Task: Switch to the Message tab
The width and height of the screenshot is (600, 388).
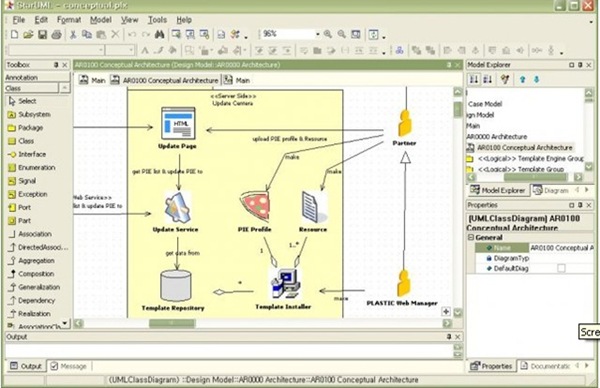Action: coord(68,366)
